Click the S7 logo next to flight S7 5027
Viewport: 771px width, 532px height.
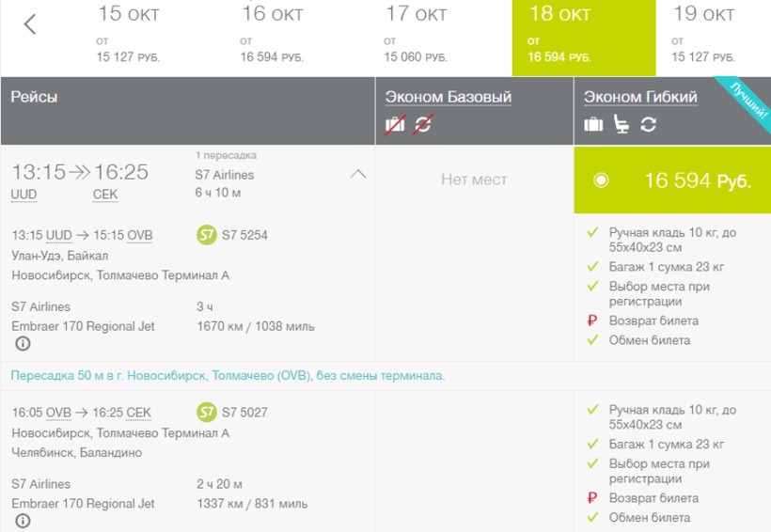[207, 412]
